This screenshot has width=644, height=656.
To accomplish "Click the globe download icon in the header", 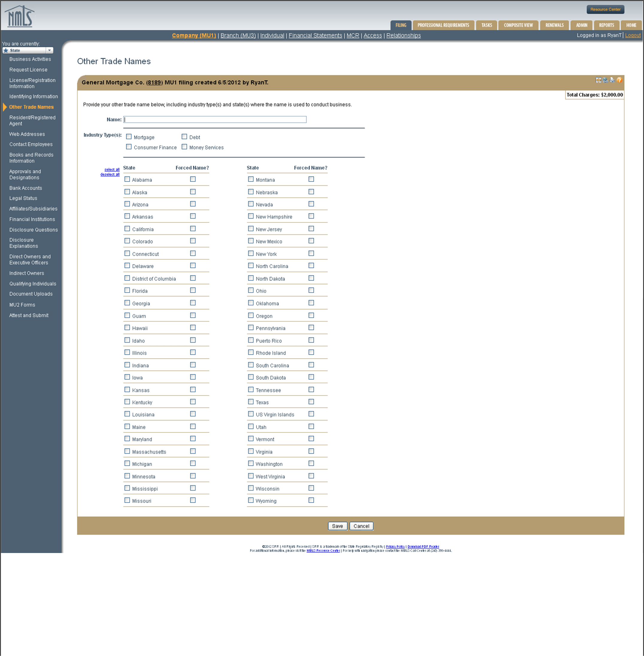I will tap(605, 81).
